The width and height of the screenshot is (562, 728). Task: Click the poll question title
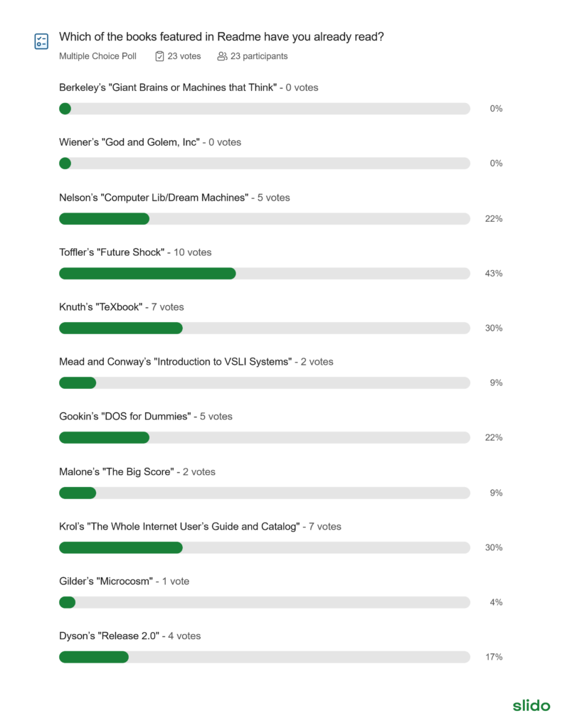click(221, 37)
